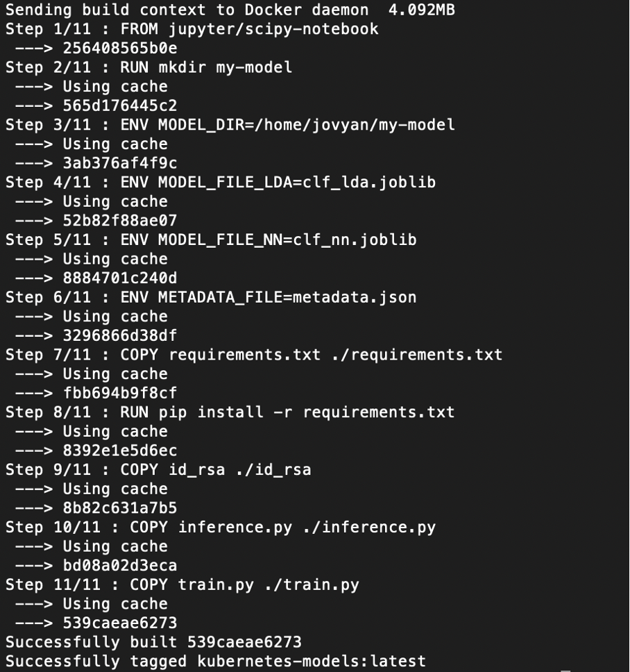Click layer hash 3ab376af4f9c
This screenshot has height=672, width=630.
(x=119, y=163)
